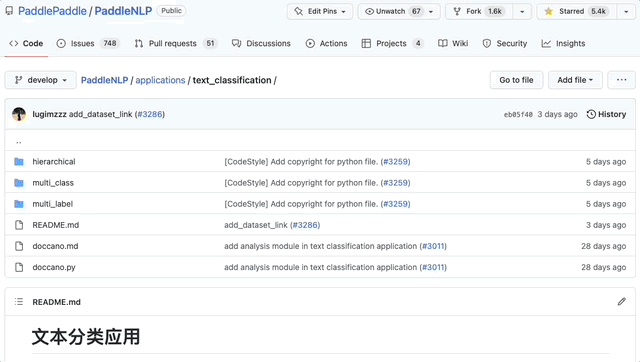The width and height of the screenshot is (640, 362).
Task: Click the hierarchical folder icon
Action: (x=19, y=162)
